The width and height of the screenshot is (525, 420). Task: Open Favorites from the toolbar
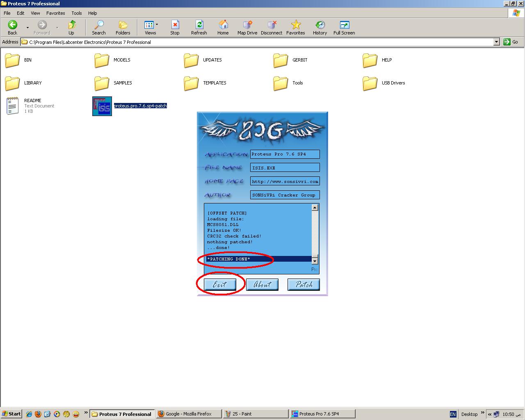click(x=296, y=27)
